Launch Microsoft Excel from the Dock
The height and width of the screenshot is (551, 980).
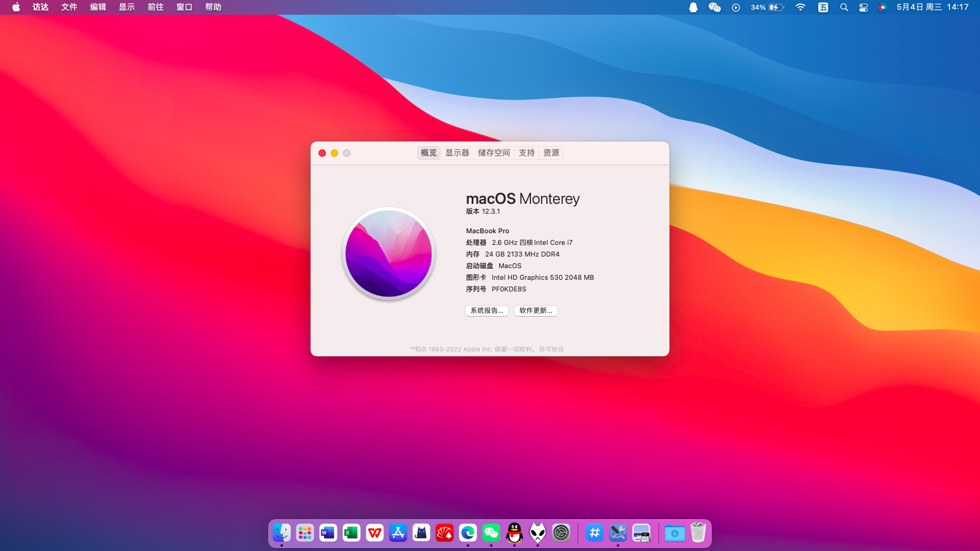[352, 533]
